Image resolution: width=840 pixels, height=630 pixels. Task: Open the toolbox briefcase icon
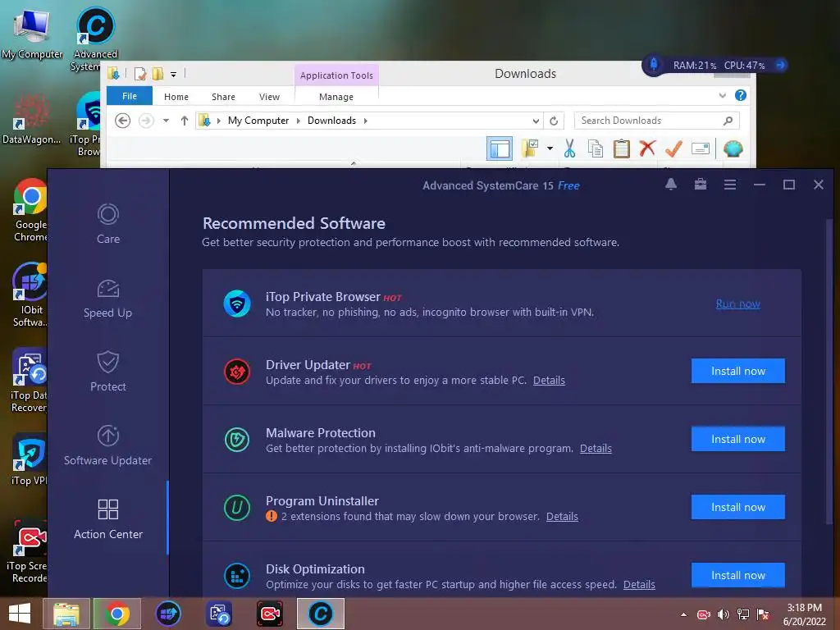tap(701, 185)
